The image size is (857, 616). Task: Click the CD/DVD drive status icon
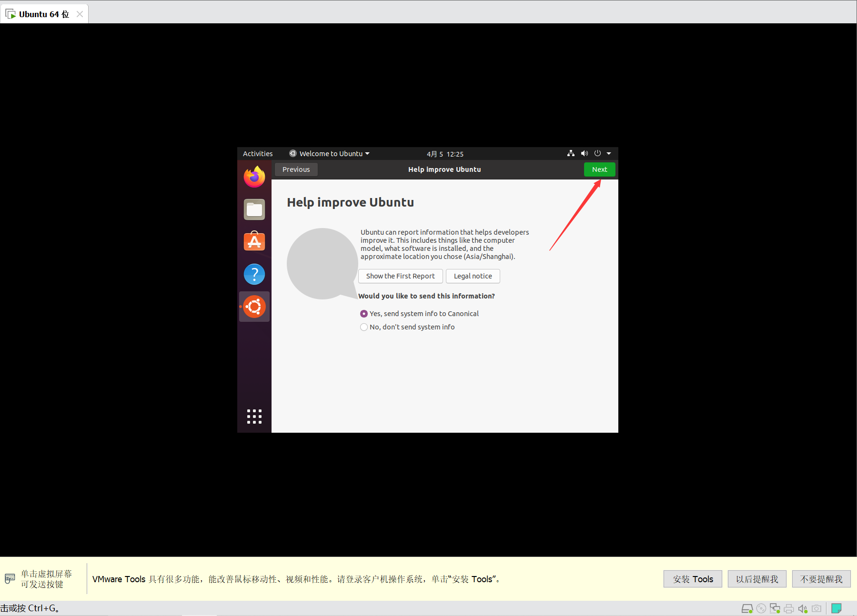761,608
